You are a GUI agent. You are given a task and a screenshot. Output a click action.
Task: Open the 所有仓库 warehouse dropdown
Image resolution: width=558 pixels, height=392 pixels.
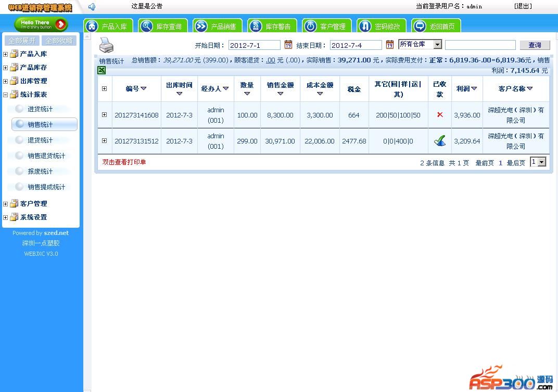[420, 44]
